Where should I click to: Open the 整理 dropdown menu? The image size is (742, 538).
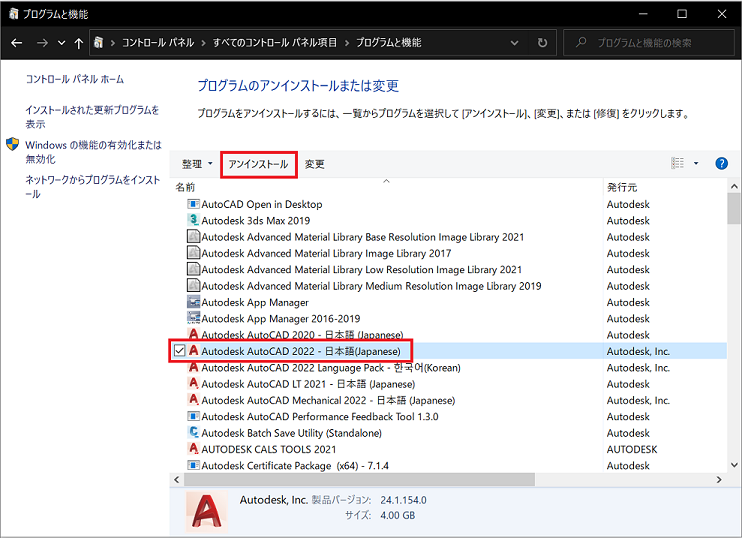[197, 164]
